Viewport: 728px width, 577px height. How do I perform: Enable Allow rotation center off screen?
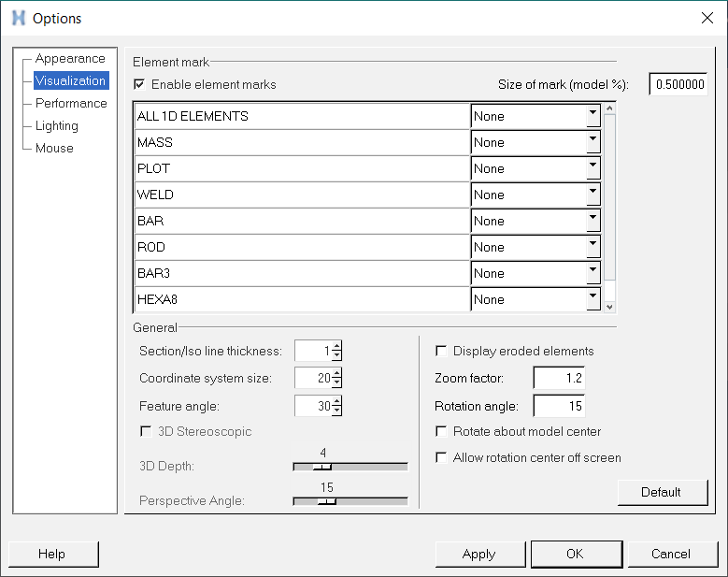[x=441, y=458]
